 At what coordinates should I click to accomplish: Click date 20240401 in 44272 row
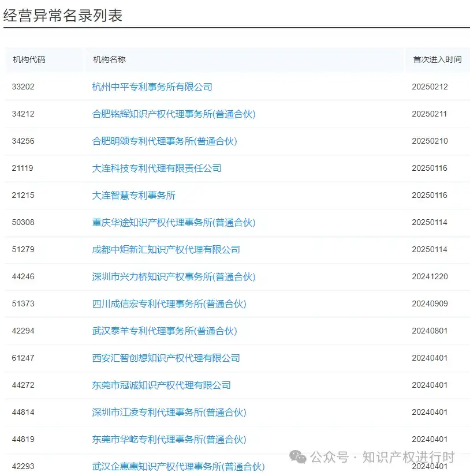tap(429, 385)
